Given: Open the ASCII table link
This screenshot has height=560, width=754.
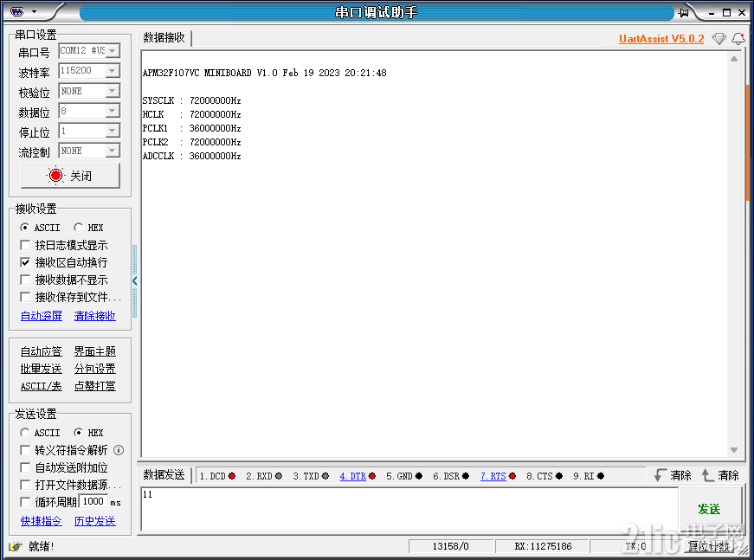Looking at the screenshot, I should coord(42,386).
